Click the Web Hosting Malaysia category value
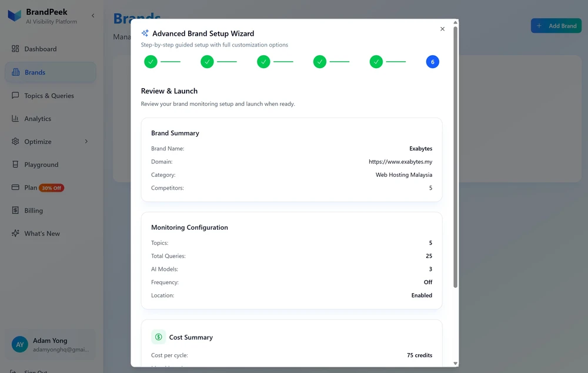This screenshot has width=588, height=373. 404,175
